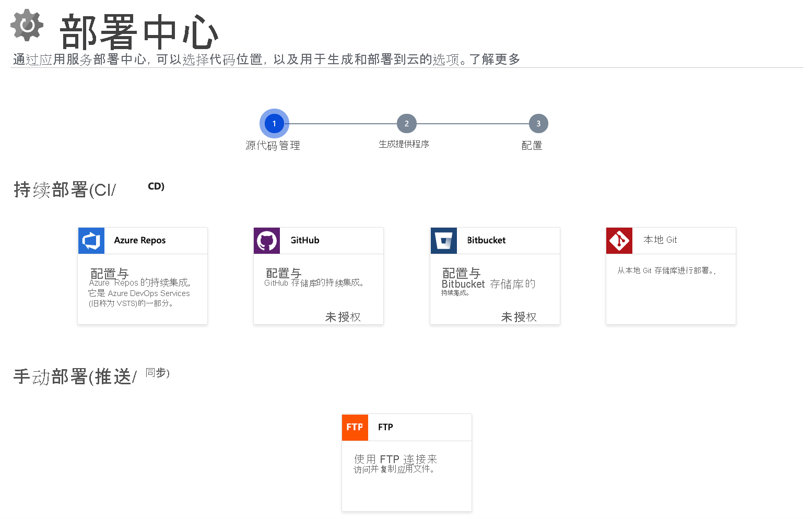This screenshot has width=812, height=519.
Task: Select the FTP manual deployment card
Action: click(406, 463)
